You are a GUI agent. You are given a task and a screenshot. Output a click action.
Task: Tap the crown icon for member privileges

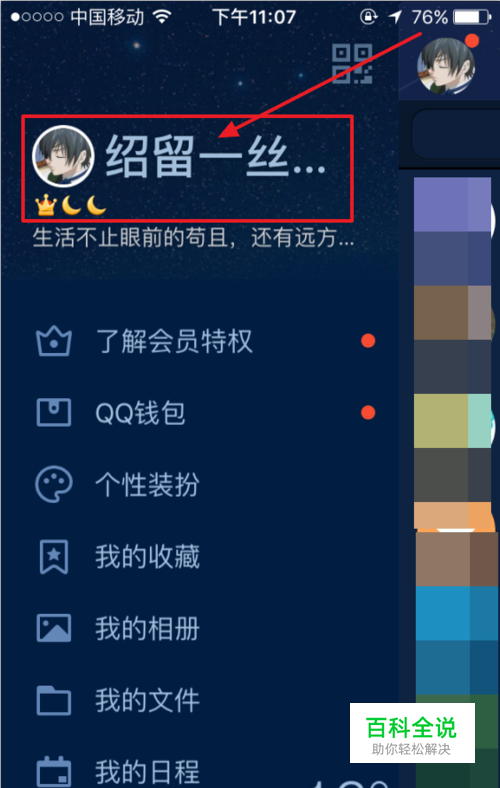pos(54,341)
